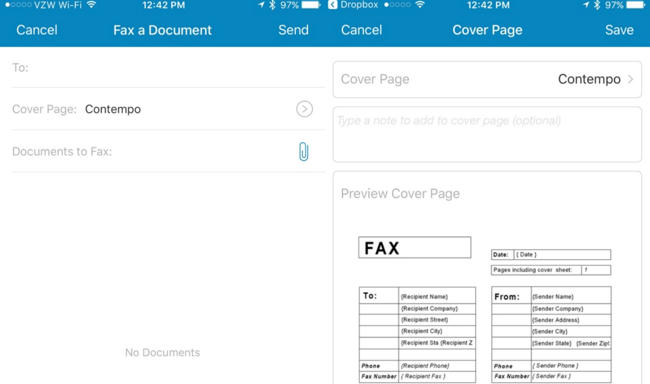Tap the Bluetooth icon in left status bar
The height and width of the screenshot is (384, 650).
pos(272,5)
